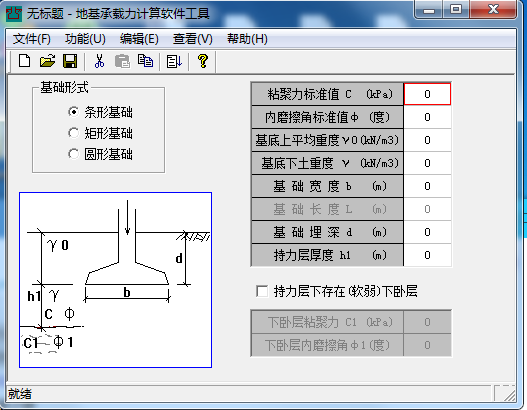
Task: Open the 功能(U) menu
Action: point(85,39)
